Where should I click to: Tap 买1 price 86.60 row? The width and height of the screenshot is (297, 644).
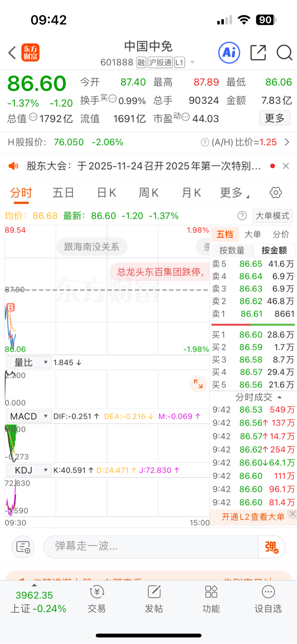point(253,335)
